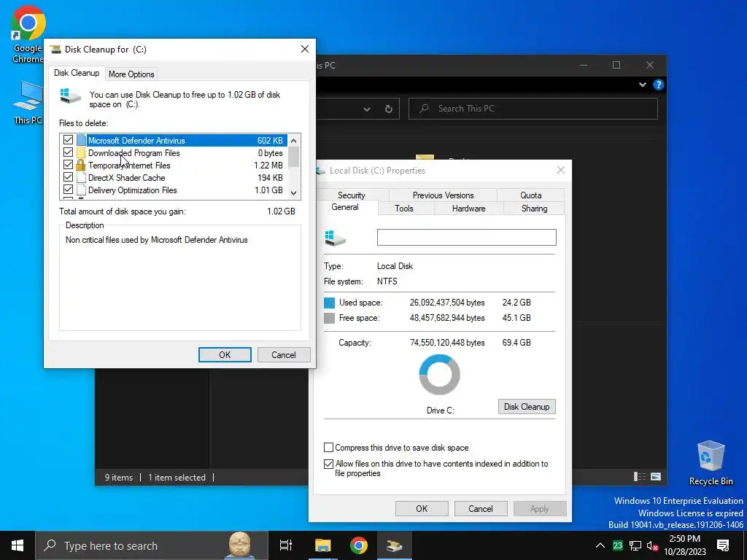747x560 pixels.
Task: Click the Downloaded Program Files folder icon
Action: [x=81, y=153]
